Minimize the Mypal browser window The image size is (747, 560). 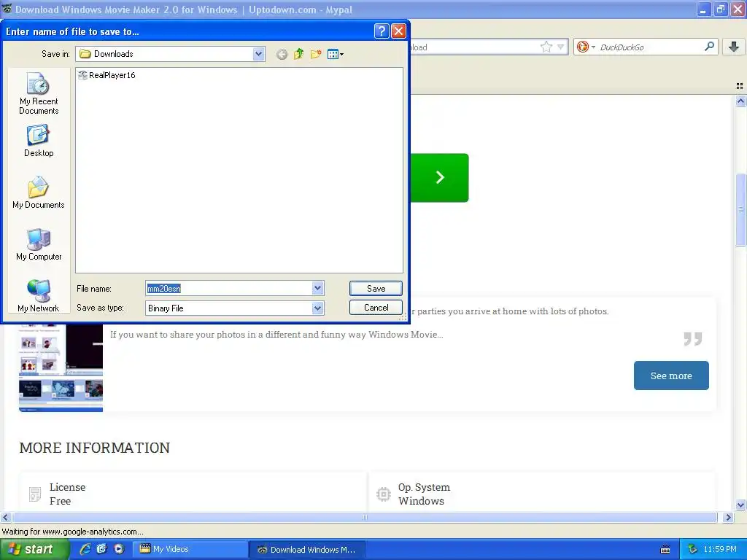[703, 9]
